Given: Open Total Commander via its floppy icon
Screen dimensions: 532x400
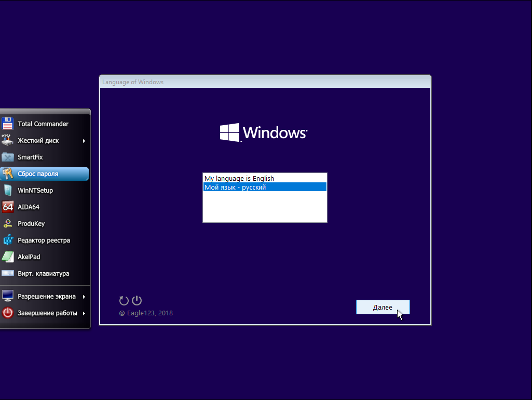Looking at the screenshot, I should click(7, 124).
